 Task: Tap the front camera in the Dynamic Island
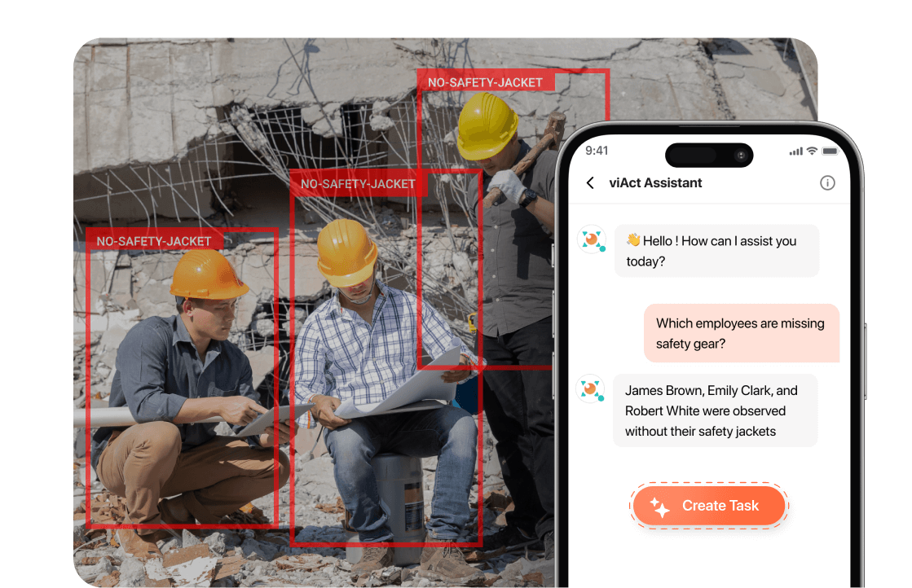(x=740, y=155)
